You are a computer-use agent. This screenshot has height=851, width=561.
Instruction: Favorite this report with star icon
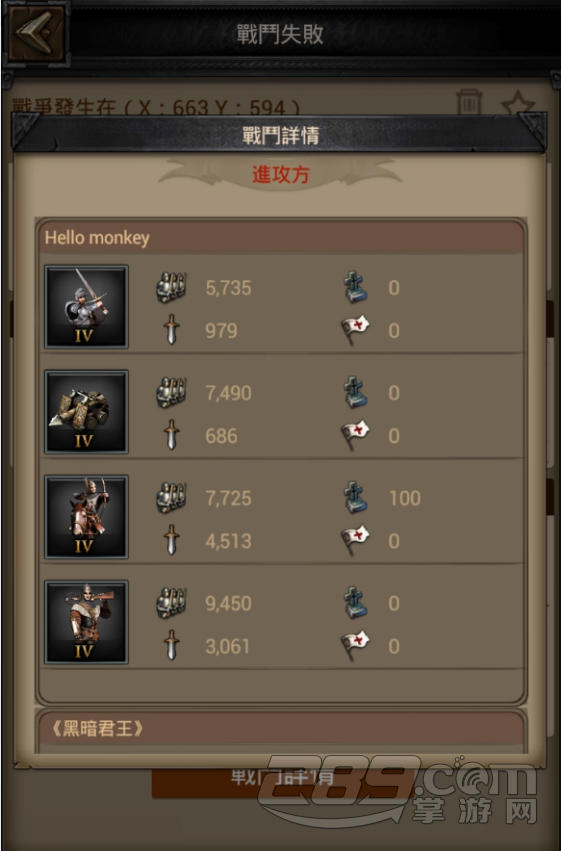518,103
